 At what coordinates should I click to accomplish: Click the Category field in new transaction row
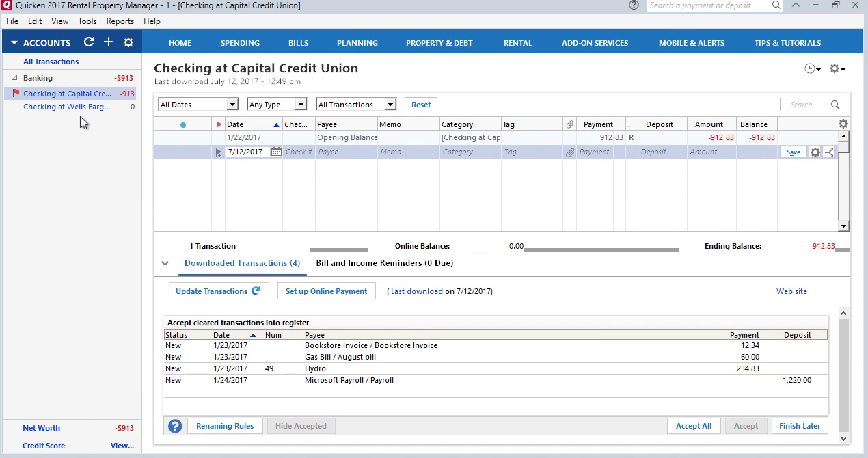pyautogui.click(x=470, y=152)
